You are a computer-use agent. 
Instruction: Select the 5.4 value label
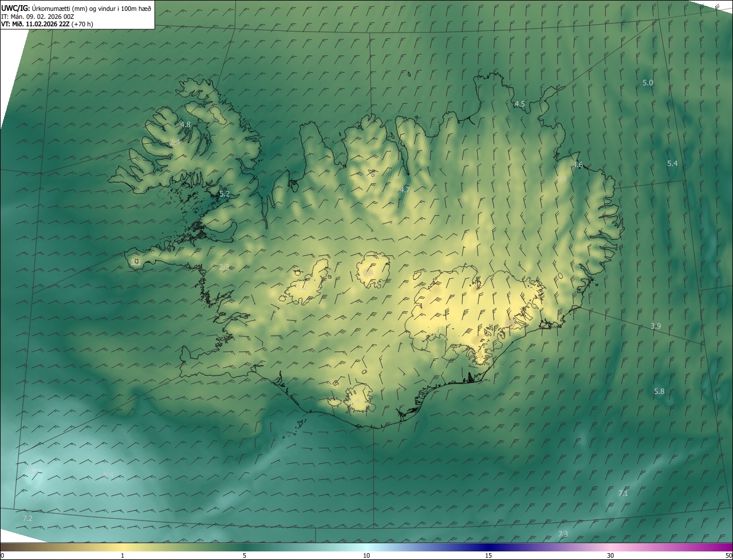pyautogui.click(x=672, y=163)
